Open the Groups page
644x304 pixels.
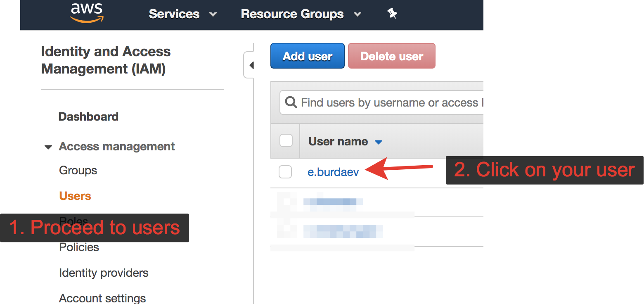click(x=78, y=170)
